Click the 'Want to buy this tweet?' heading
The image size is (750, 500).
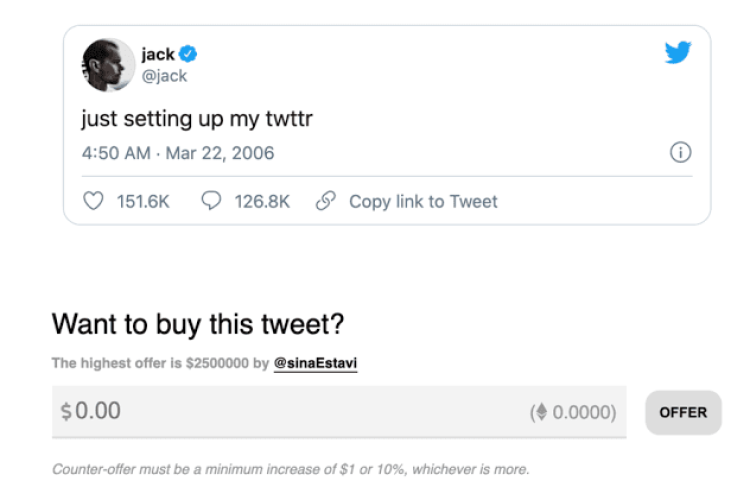click(198, 324)
